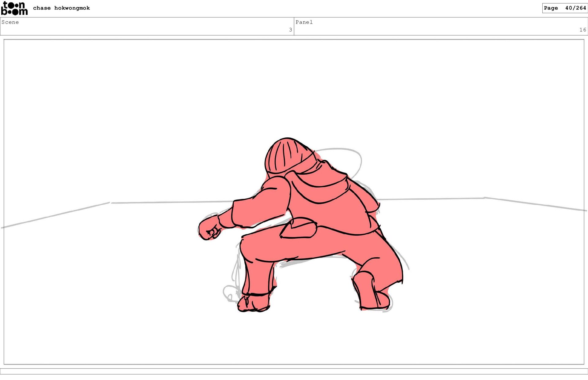Image resolution: width=588 pixels, height=380 pixels.
Task: Click the Page 40/264 indicator box
Action: 564,8
